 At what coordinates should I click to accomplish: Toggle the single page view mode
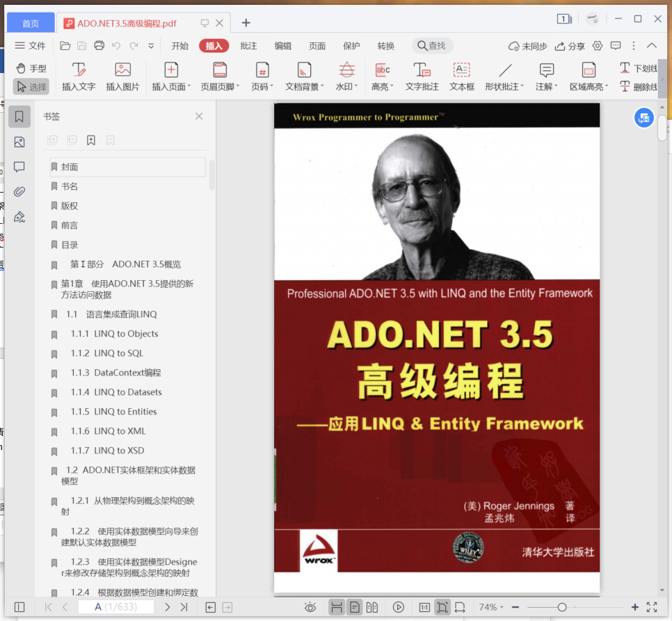point(355,607)
